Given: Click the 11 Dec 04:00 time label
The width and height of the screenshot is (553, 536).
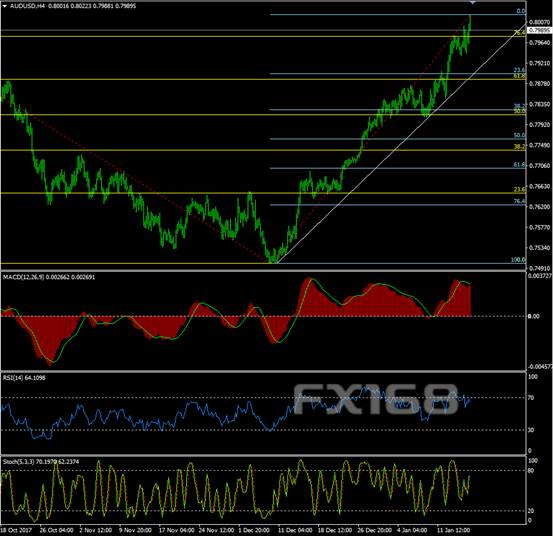Looking at the screenshot, I should pyautogui.click(x=295, y=530).
